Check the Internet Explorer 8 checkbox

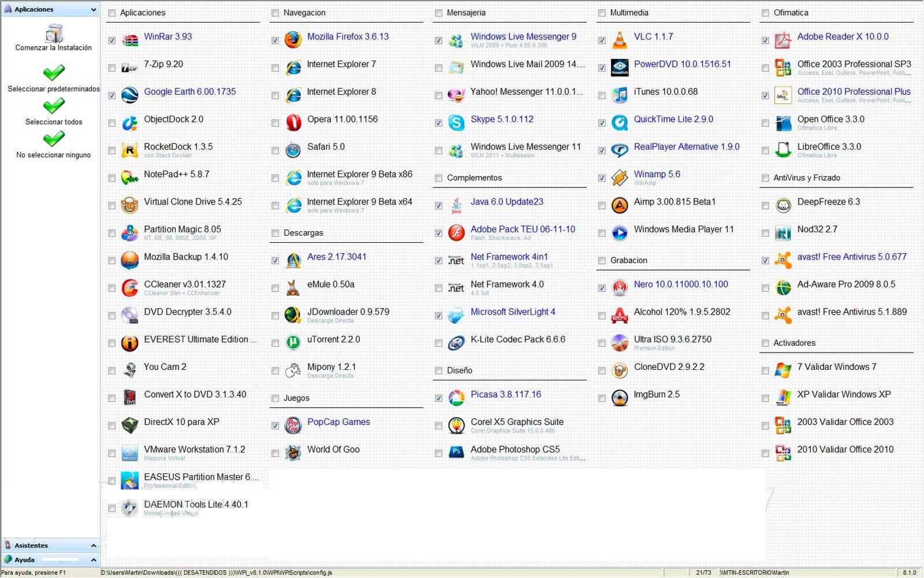point(275,95)
